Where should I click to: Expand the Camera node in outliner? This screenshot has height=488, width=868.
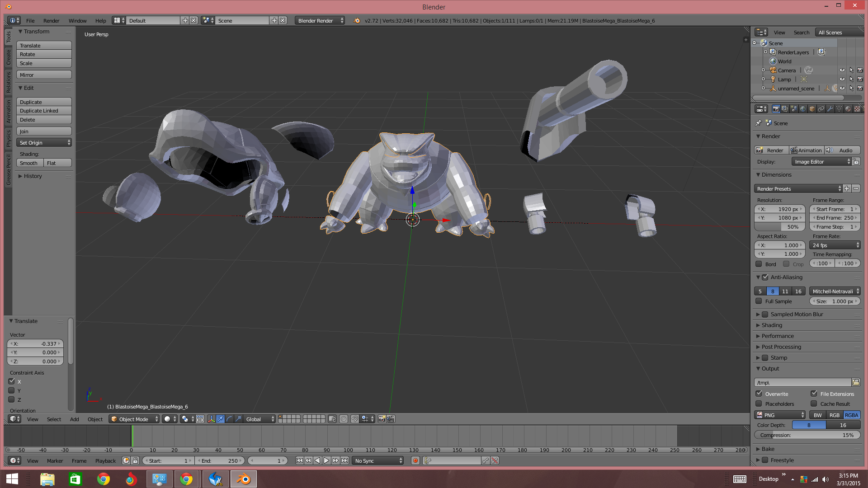pos(764,70)
